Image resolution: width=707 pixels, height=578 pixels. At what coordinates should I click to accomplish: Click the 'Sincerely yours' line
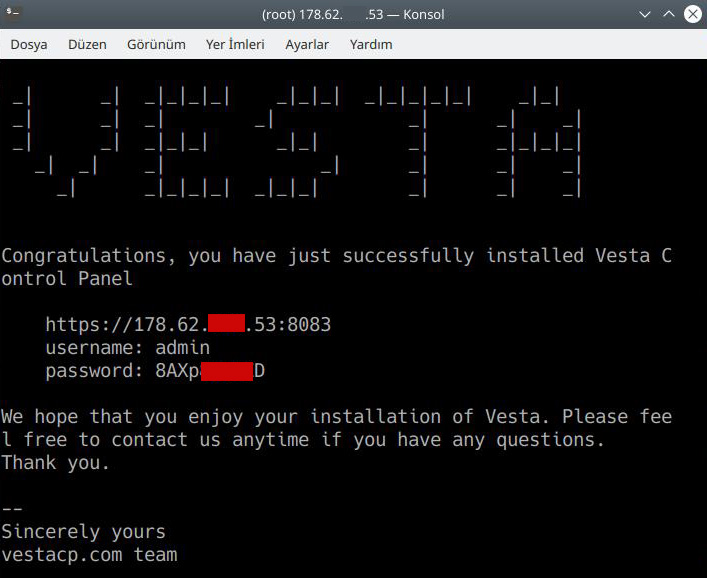tap(83, 531)
